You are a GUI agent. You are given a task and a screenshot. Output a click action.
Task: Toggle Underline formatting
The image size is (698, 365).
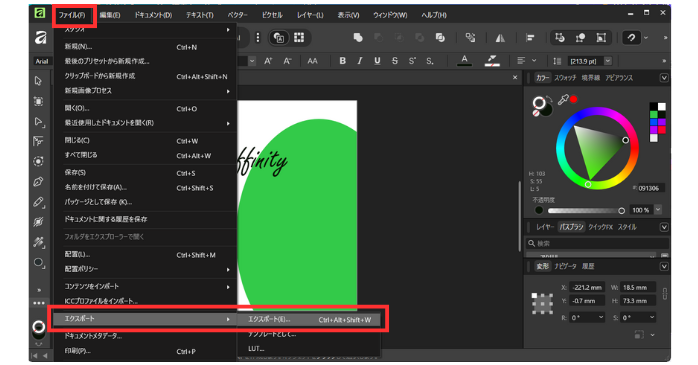(x=377, y=61)
